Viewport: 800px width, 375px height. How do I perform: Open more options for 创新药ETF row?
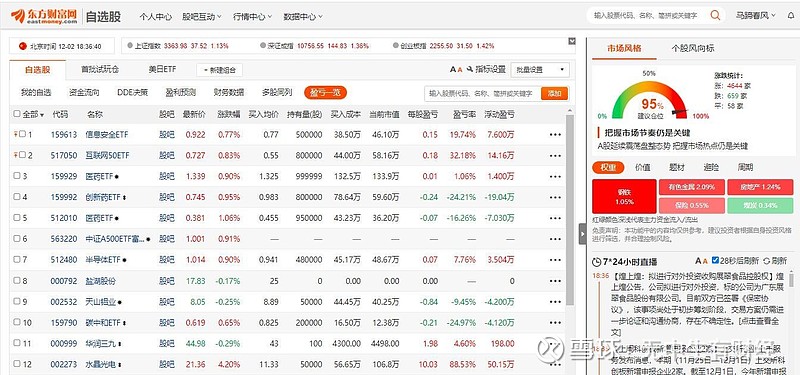555,197
